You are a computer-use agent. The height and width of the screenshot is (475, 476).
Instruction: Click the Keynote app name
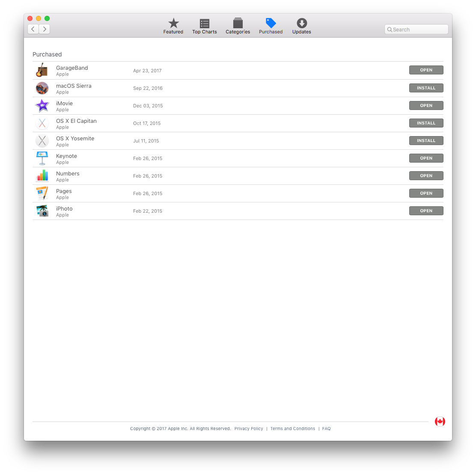pyautogui.click(x=66, y=156)
